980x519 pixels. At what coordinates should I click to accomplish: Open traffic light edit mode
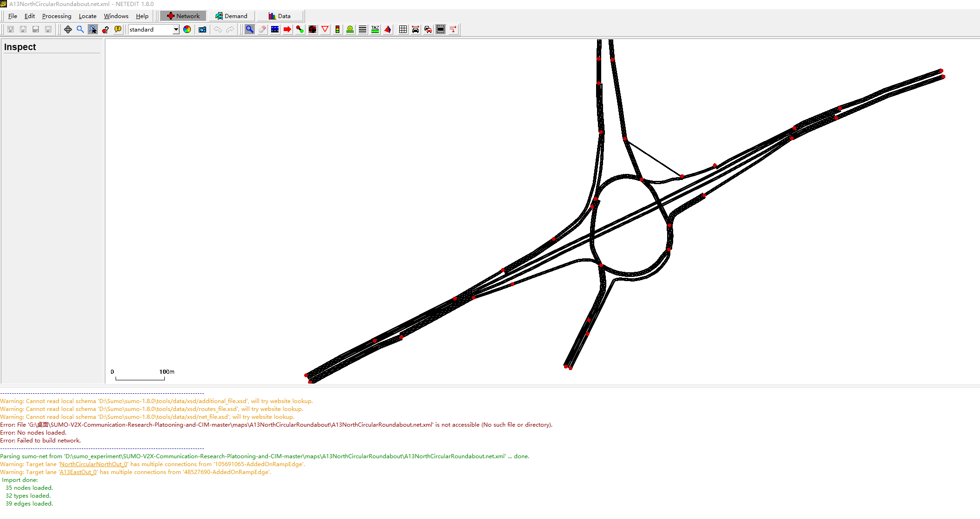pyautogui.click(x=337, y=29)
